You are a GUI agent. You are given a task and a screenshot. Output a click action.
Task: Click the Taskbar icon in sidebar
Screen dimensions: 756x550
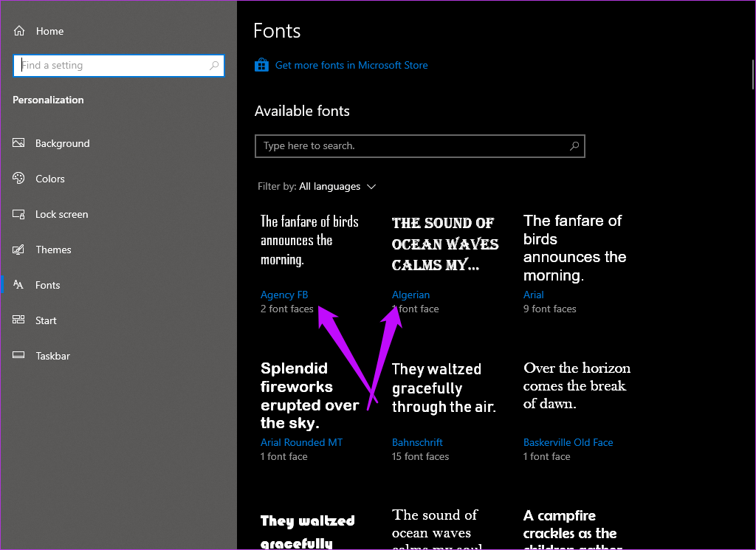(19, 356)
